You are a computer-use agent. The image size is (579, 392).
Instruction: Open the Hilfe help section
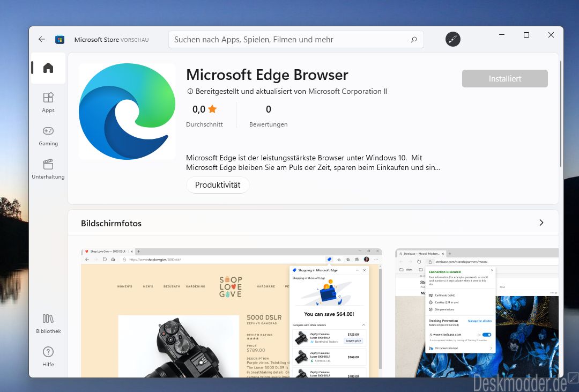point(48,357)
